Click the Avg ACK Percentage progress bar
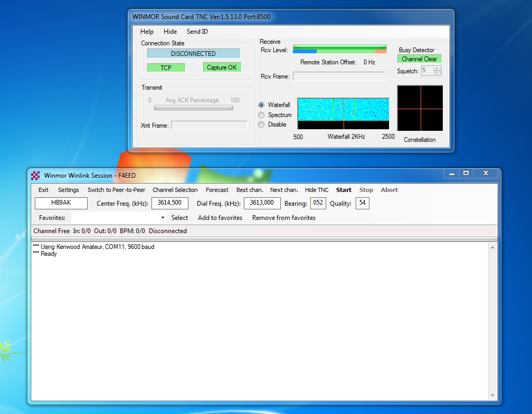Screen dimensions: 532x414 tap(194, 108)
